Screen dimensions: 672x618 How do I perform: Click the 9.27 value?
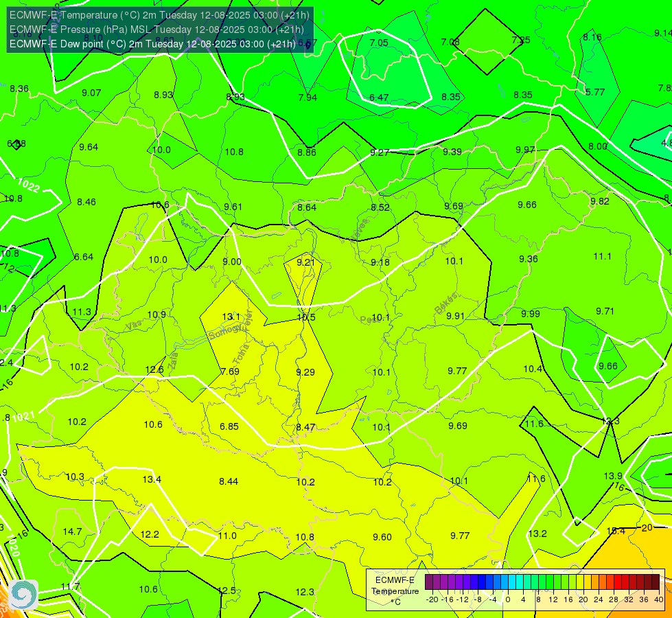pos(380,152)
